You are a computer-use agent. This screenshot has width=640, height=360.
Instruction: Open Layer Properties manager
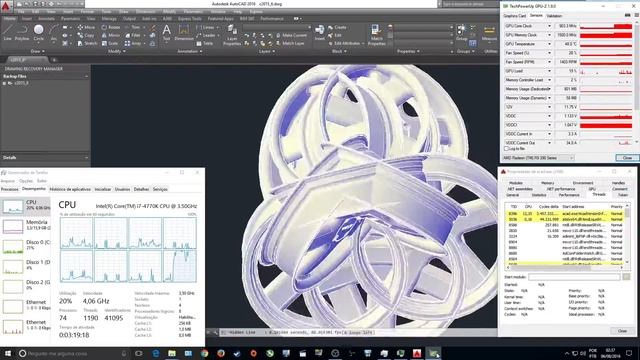pyautogui.click(x=232, y=35)
